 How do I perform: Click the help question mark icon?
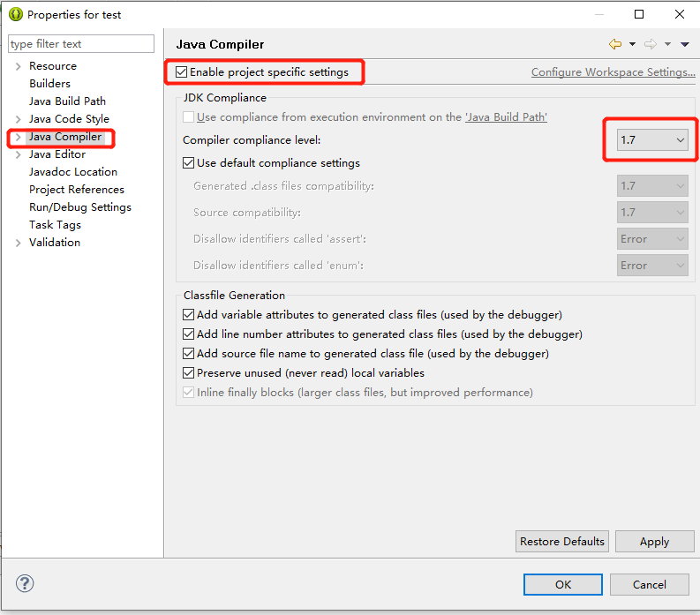point(25,583)
